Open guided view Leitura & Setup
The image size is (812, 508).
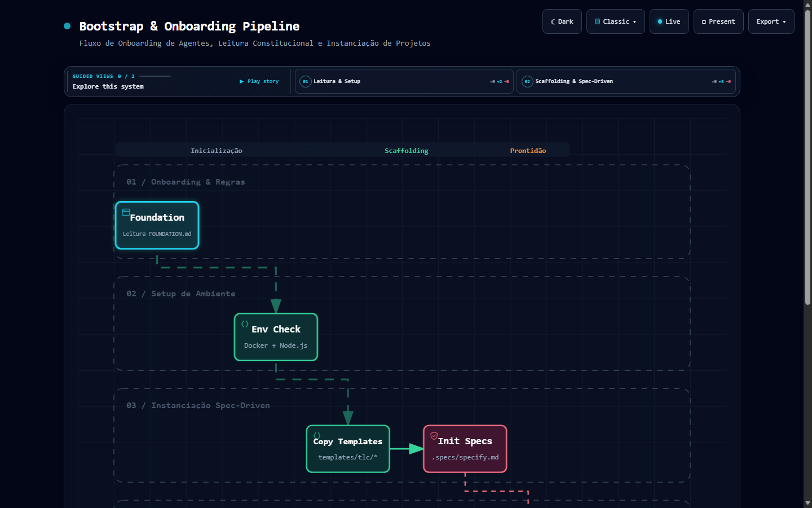pos(404,81)
